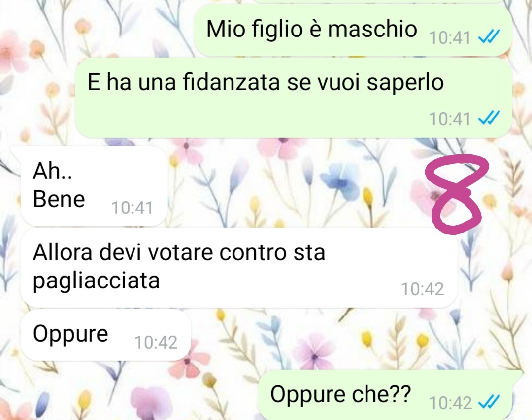
Task: Click the 10:42 timestamp on 'Oppure che??'
Action: (450, 403)
